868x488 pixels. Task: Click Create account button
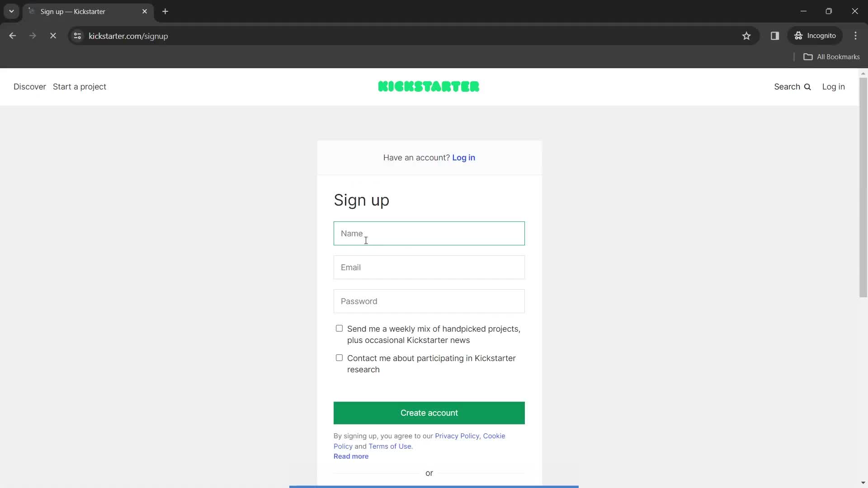click(429, 413)
